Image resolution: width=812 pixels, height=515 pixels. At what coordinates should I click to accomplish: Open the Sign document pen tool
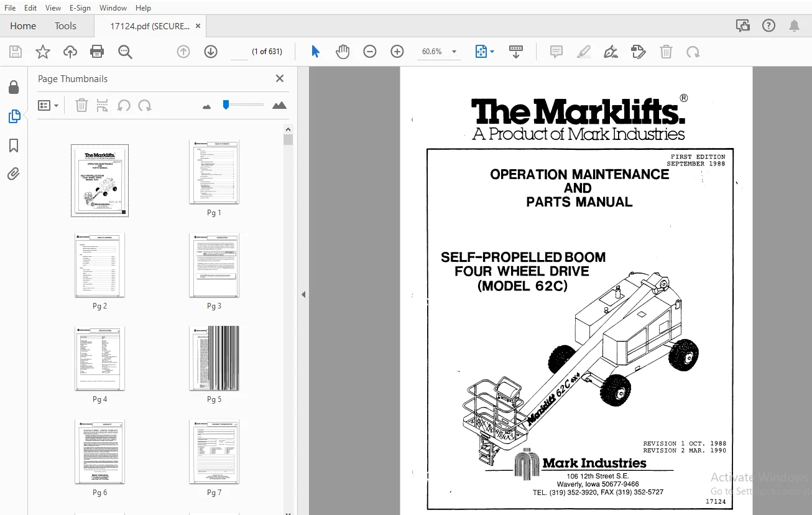pos(611,52)
